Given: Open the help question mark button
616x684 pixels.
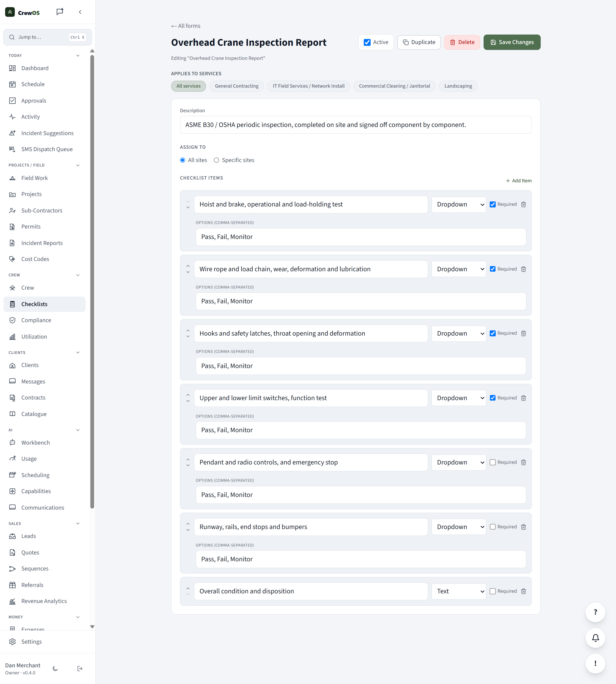Looking at the screenshot, I should (x=595, y=612).
